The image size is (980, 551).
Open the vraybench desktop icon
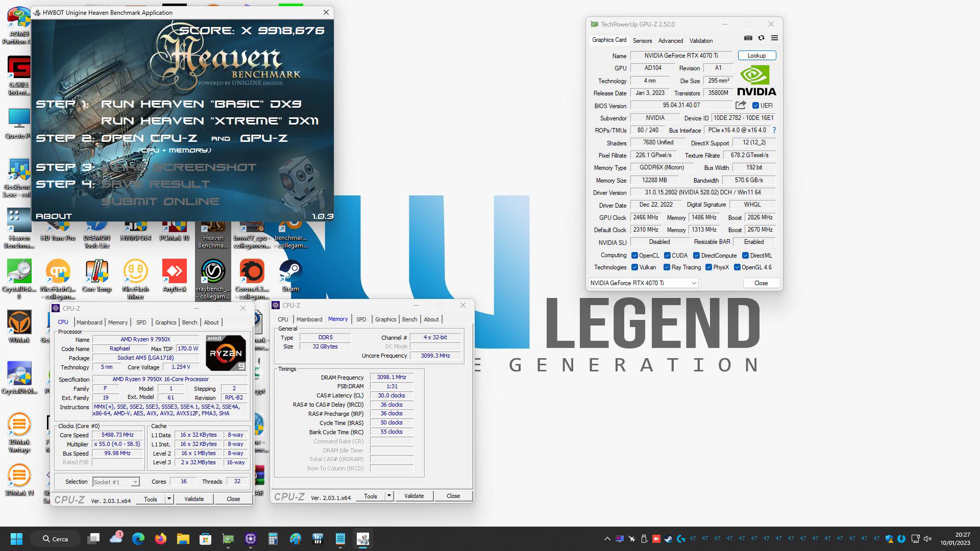[x=213, y=279]
